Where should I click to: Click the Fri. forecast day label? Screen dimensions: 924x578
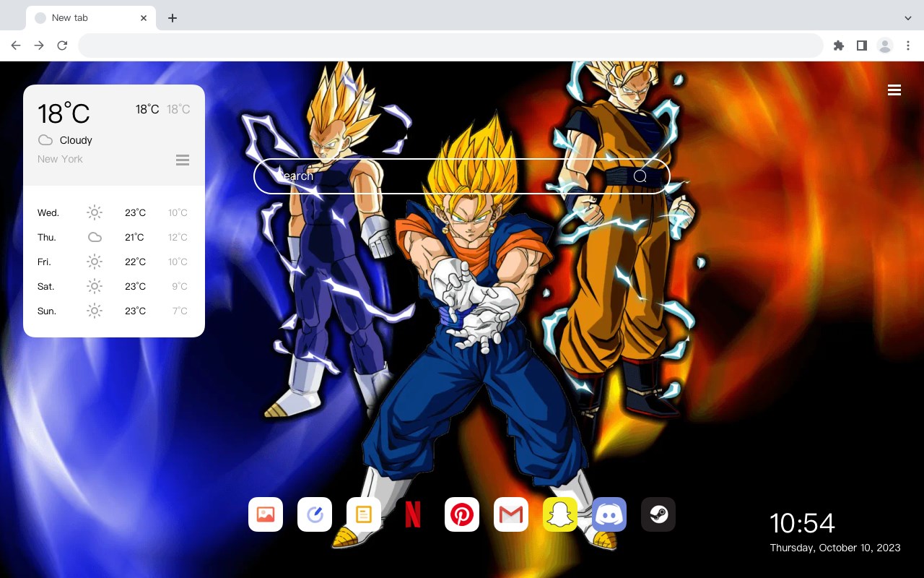click(44, 262)
